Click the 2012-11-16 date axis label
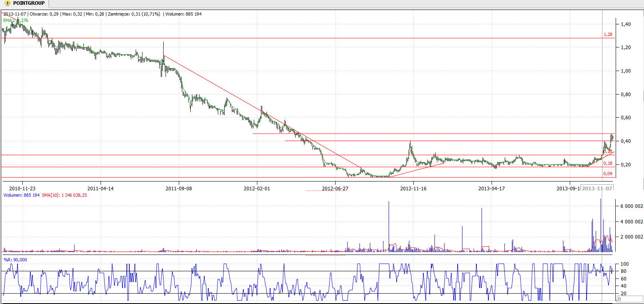The height and width of the screenshot is (304, 644). 413,188
